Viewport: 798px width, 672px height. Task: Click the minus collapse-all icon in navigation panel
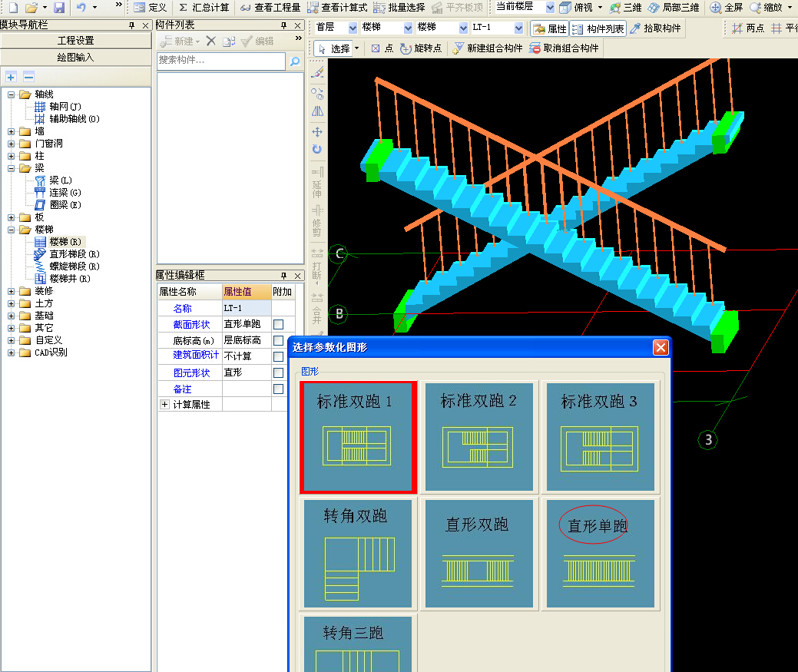pos(28,78)
